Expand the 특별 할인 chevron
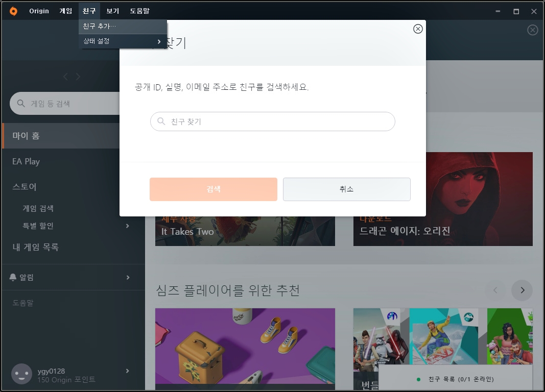 pos(128,226)
